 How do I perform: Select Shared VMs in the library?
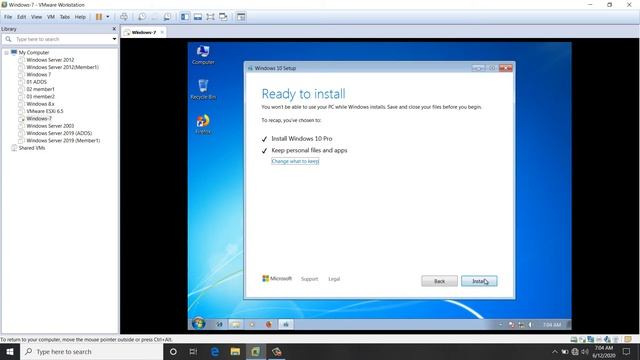pyautogui.click(x=32, y=148)
